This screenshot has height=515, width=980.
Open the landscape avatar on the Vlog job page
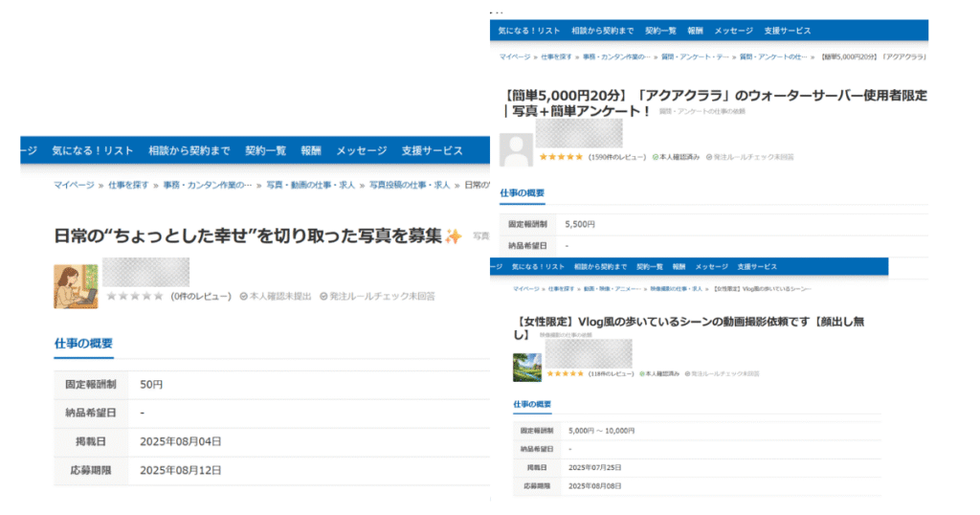tap(527, 368)
